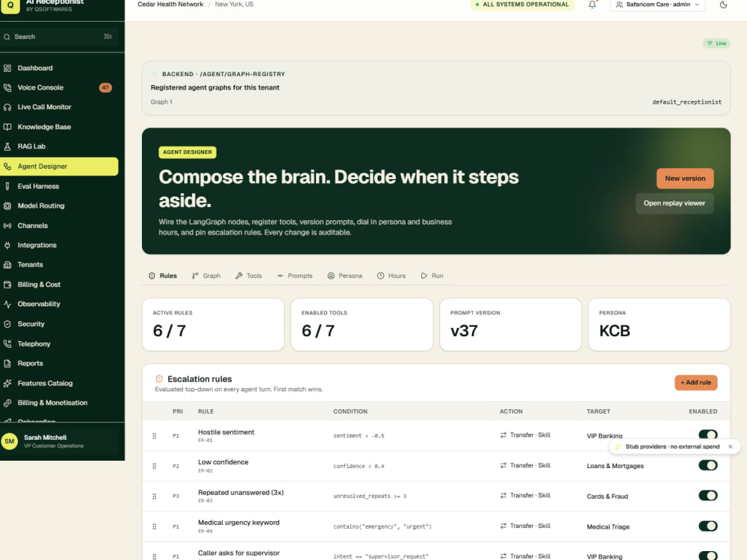Click the Live Call Monitor headset icon
Image resolution: width=747 pixels, height=560 pixels.
(7, 107)
